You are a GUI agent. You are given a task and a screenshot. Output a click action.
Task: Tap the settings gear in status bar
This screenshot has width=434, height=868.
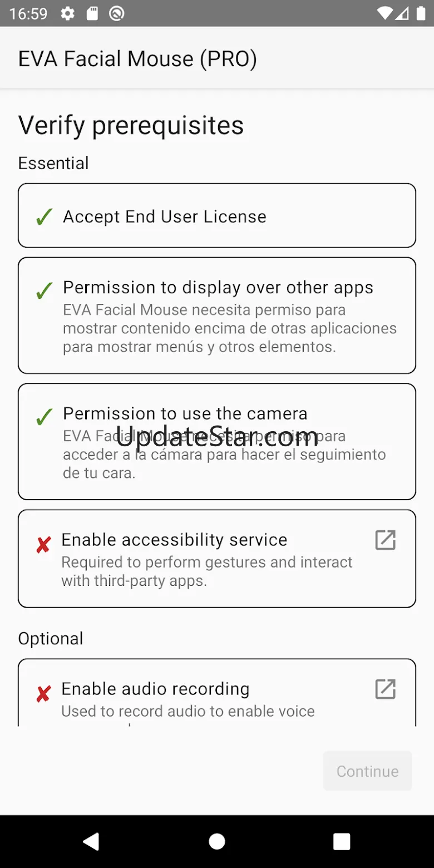point(68,13)
